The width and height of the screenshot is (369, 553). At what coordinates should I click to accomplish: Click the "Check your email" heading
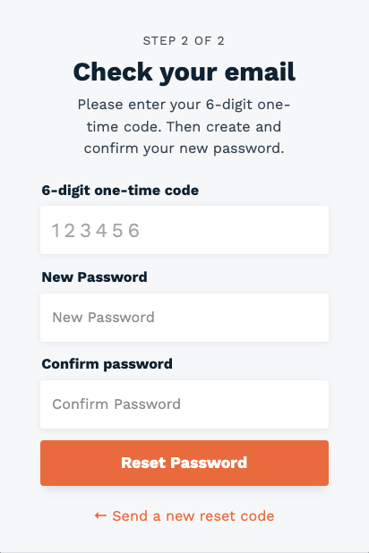(x=184, y=72)
